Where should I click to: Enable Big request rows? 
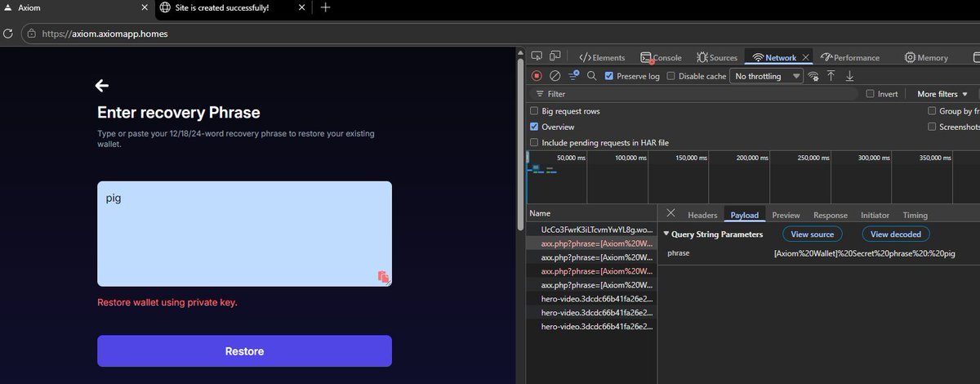tap(534, 111)
